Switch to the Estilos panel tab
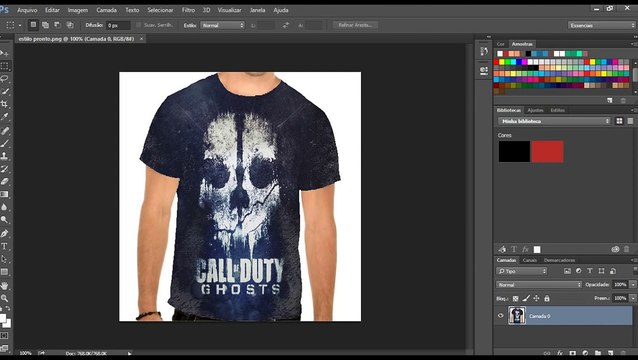The width and height of the screenshot is (638, 360). pos(557,110)
